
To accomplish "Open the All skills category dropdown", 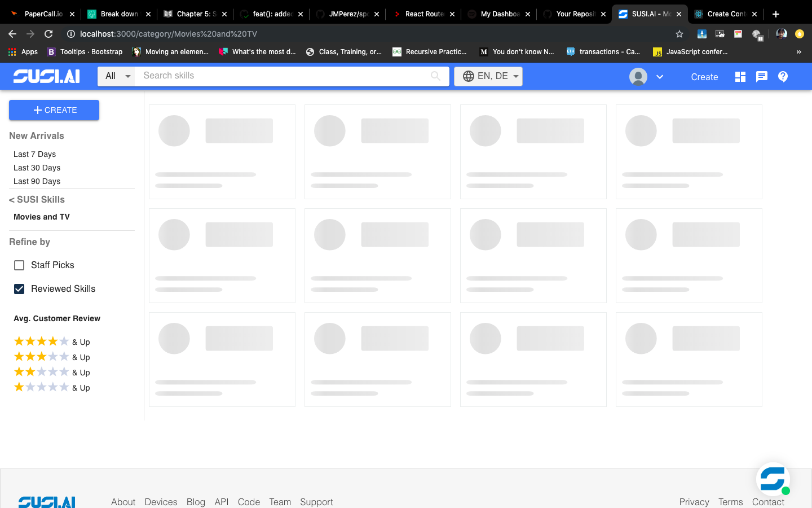I will coord(116,76).
